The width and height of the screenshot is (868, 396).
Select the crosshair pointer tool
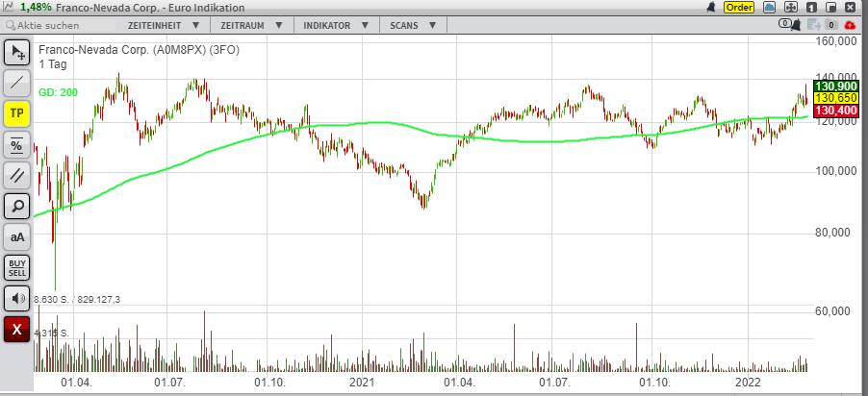click(17, 53)
